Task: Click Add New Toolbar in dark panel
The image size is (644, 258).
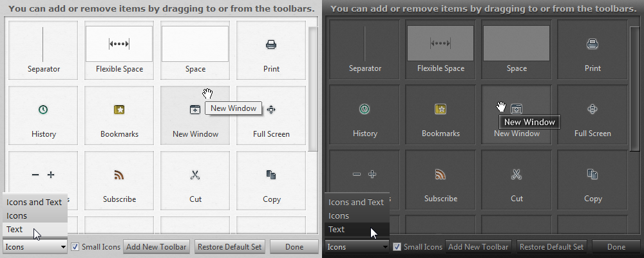Action: click(x=478, y=247)
